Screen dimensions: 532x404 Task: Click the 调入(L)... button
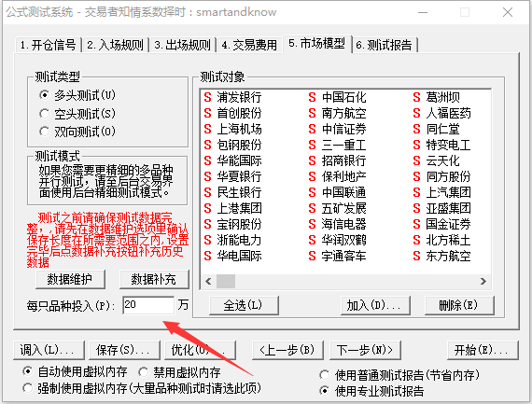tap(49, 350)
